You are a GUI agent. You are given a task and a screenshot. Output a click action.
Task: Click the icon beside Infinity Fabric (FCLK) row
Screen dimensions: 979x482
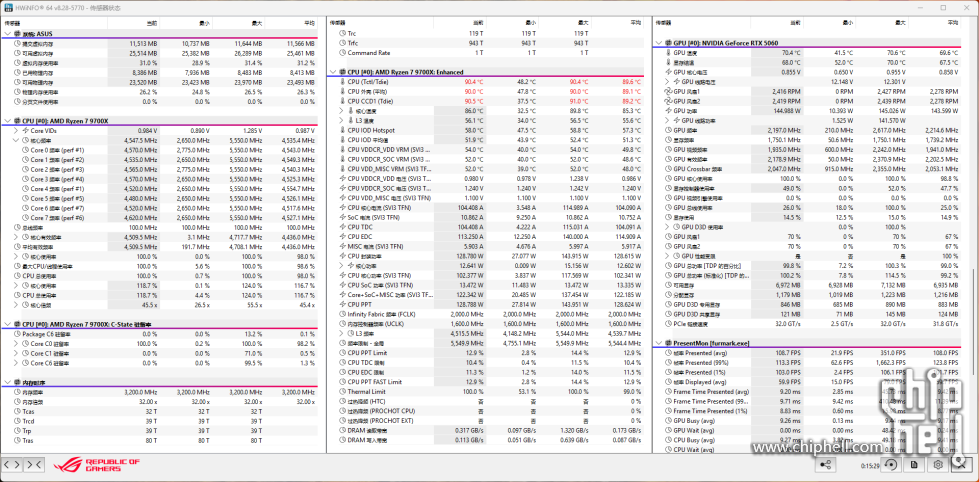coord(342,314)
